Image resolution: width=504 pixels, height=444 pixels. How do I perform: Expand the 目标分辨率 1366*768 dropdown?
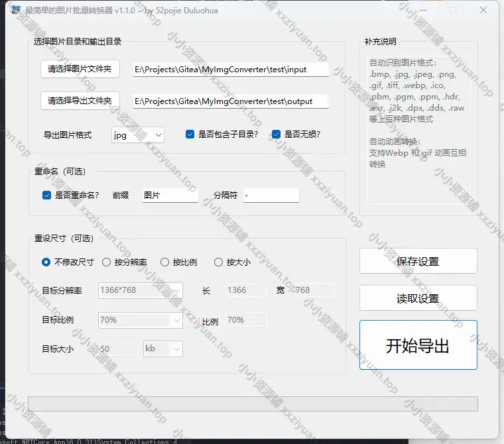[140, 290]
